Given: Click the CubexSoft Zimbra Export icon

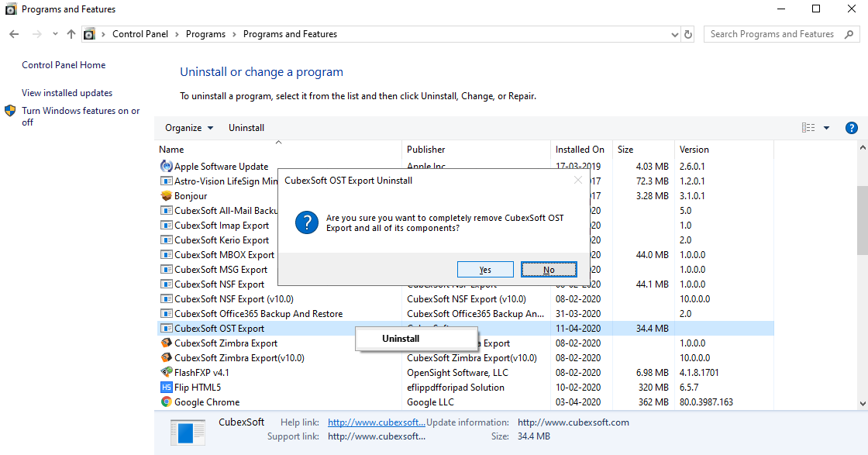Looking at the screenshot, I should point(166,343).
